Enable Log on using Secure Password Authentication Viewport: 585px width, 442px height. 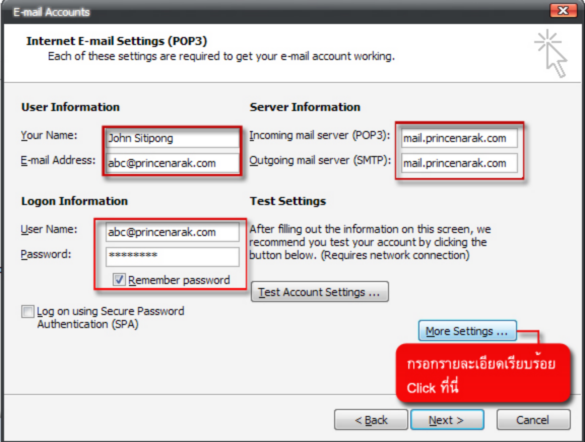coord(27,311)
